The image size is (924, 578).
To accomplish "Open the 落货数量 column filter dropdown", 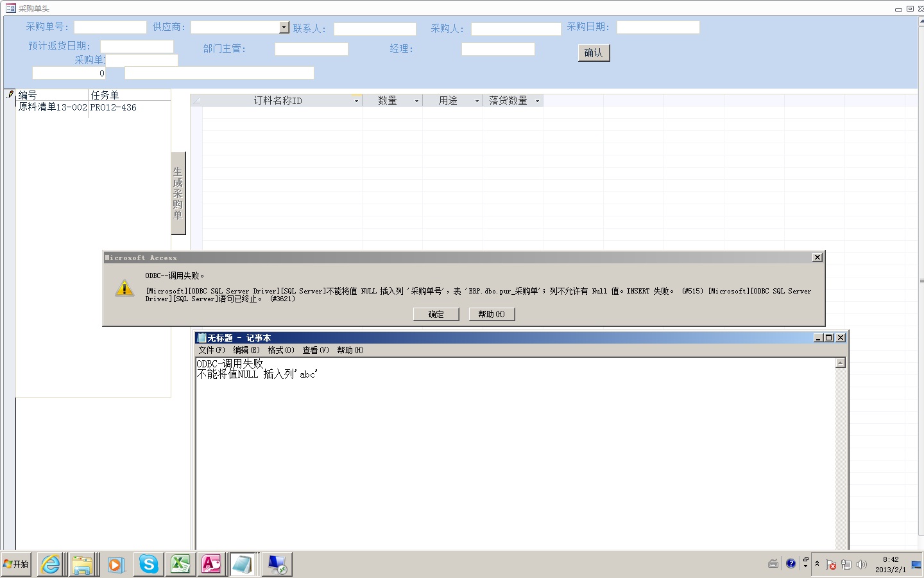I will pyautogui.click(x=537, y=101).
